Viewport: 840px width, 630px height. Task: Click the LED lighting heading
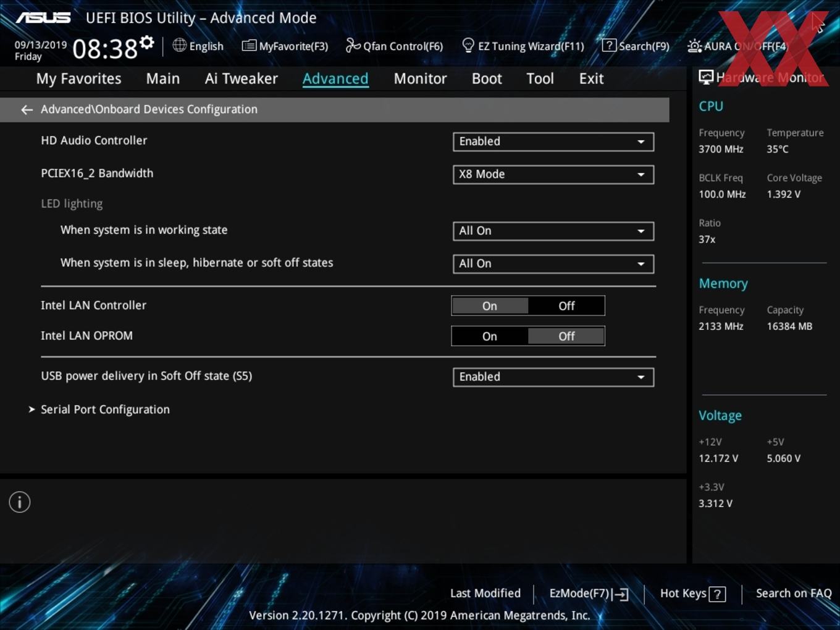tap(72, 203)
